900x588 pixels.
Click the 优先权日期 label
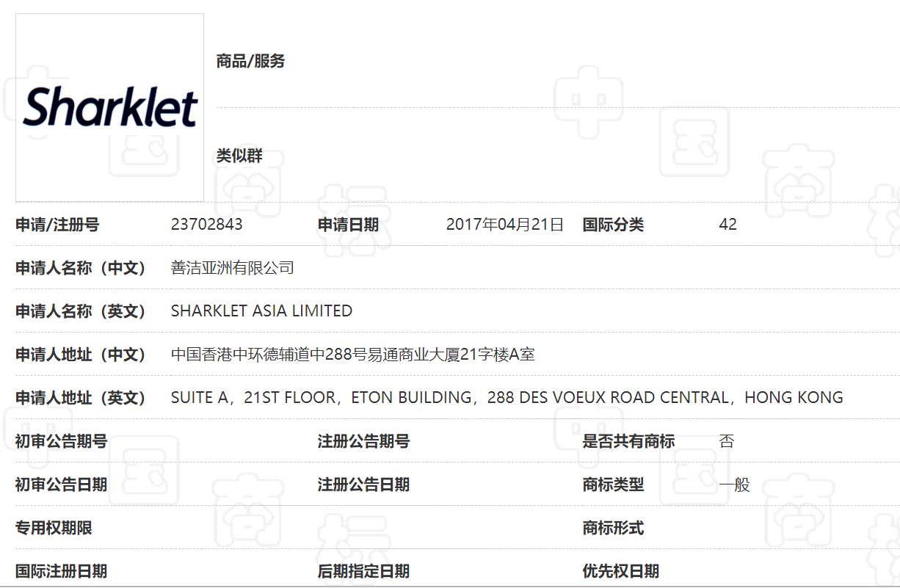point(621,571)
